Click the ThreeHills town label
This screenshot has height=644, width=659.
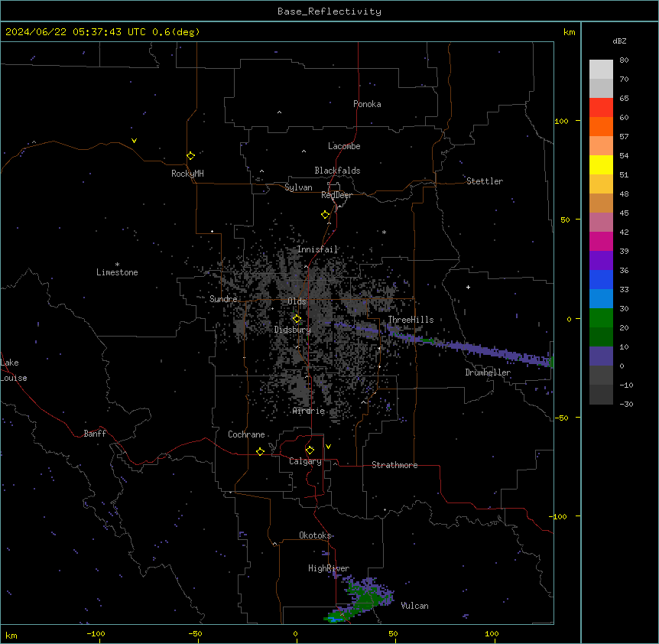411,320
